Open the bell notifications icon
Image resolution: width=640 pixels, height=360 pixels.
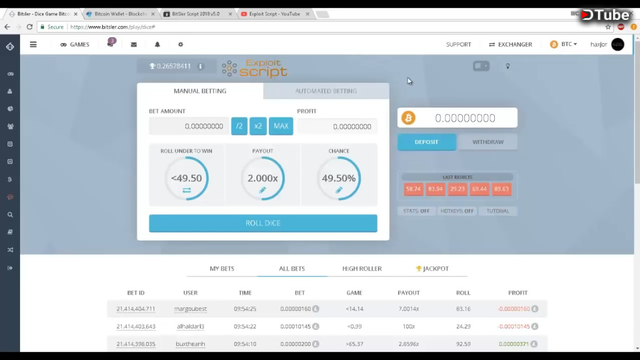(157, 44)
